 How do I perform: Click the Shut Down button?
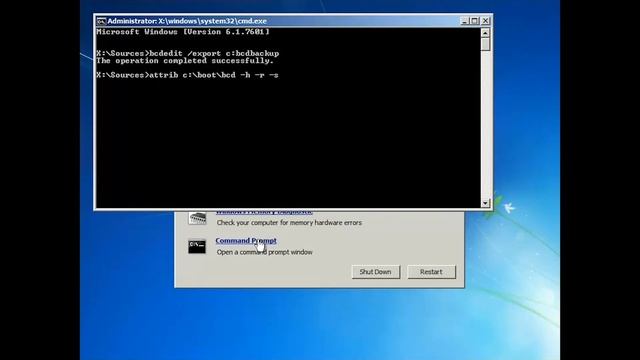coord(376,272)
